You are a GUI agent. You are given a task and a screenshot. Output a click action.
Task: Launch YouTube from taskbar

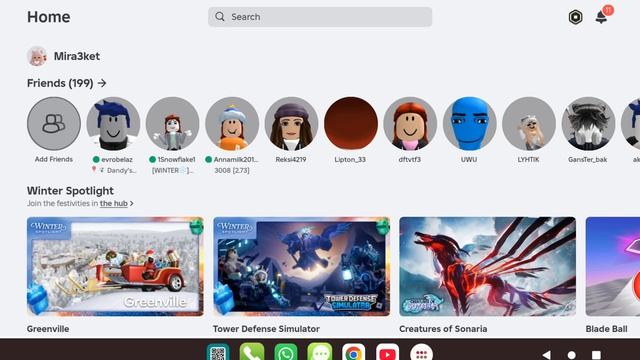tap(387, 353)
